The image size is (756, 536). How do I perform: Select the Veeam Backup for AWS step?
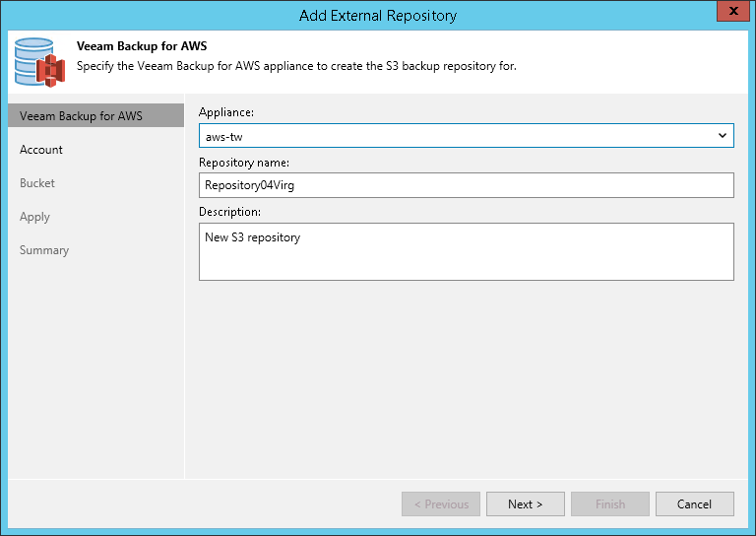pos(95,116)
